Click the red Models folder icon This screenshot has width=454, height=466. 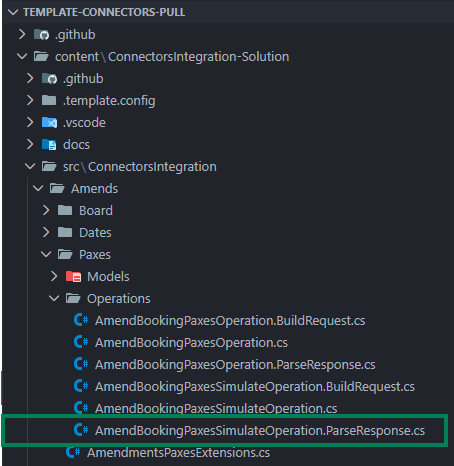click(x=73, y=277)
